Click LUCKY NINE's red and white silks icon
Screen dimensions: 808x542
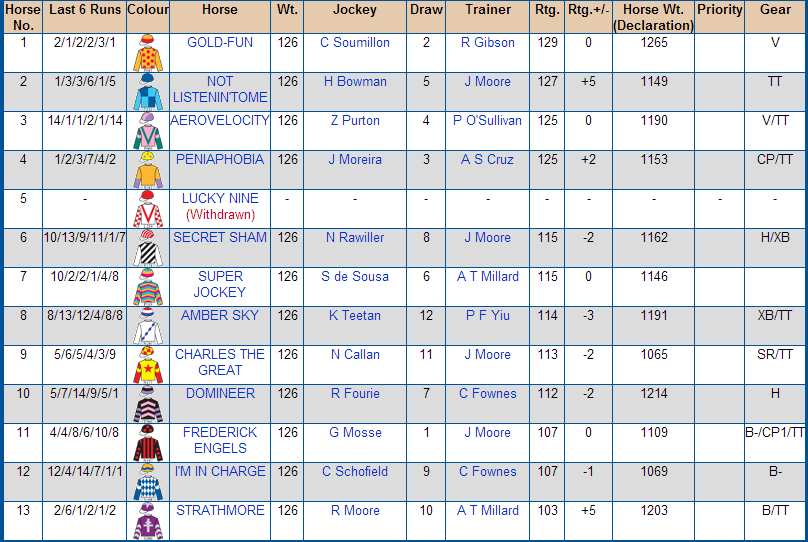click(148, 209)
